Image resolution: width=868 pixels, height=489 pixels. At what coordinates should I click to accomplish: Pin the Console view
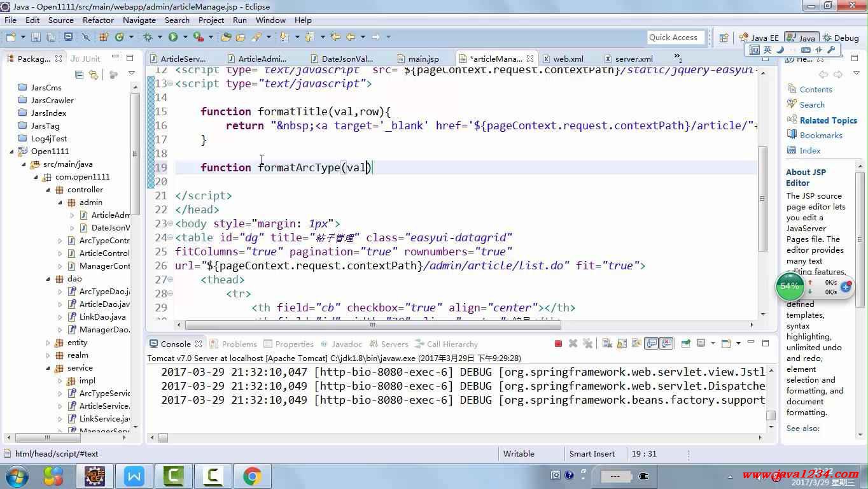click(685, 344)
